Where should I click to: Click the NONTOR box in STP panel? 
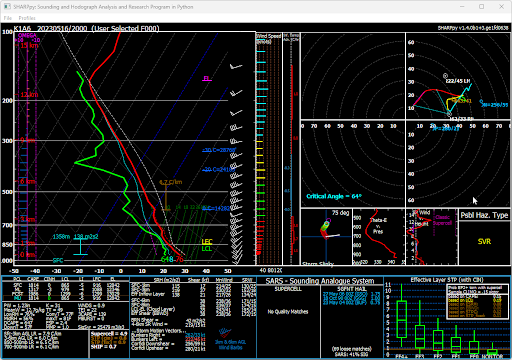(492, 351)
